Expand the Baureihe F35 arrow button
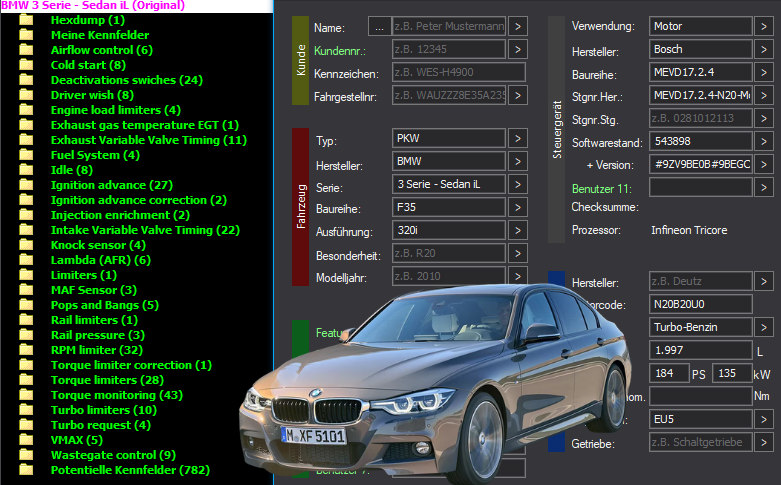The image size is (781, 485). tap(518, 207)
